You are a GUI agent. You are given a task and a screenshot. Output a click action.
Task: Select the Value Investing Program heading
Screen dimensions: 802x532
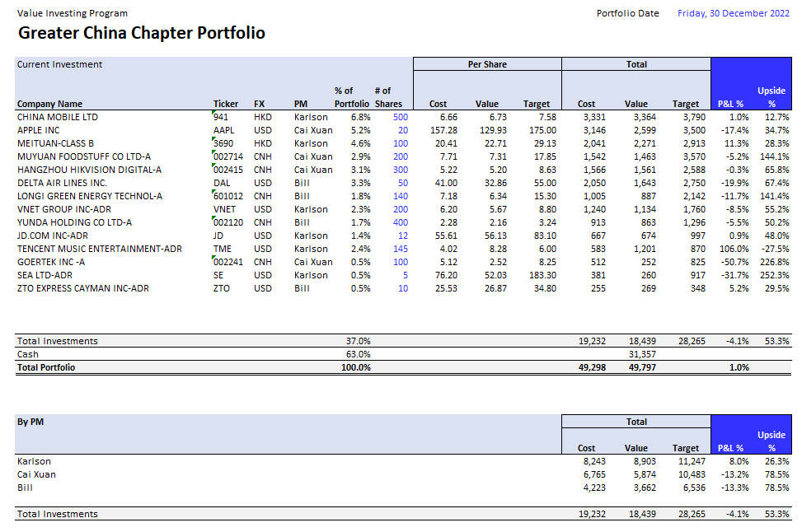click(x=72, y=13)
